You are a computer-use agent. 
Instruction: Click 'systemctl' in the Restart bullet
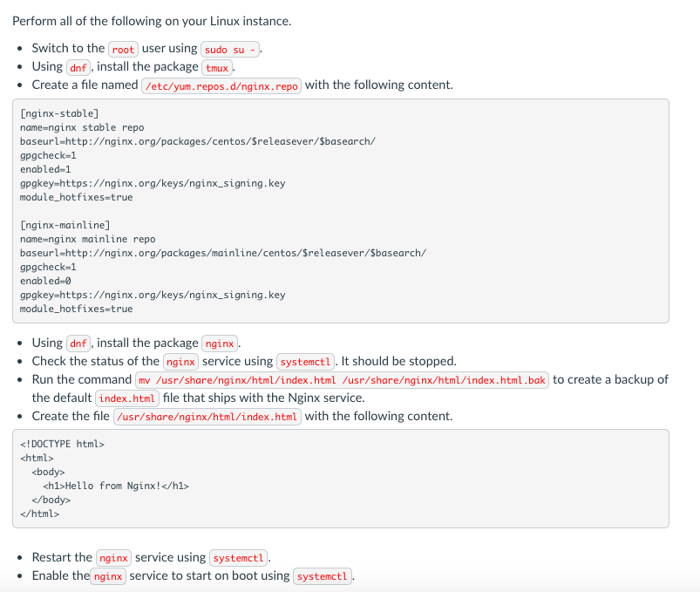tap(238, 559)
